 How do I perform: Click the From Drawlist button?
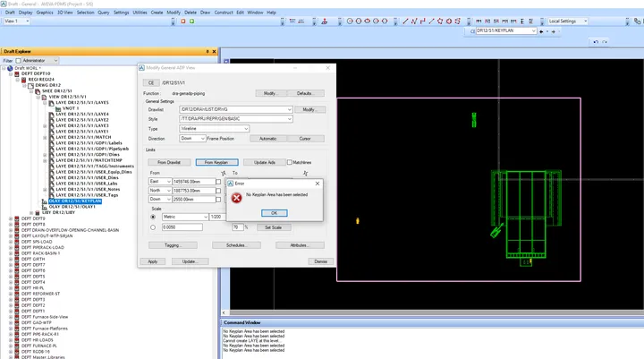(x=169, y=162)
